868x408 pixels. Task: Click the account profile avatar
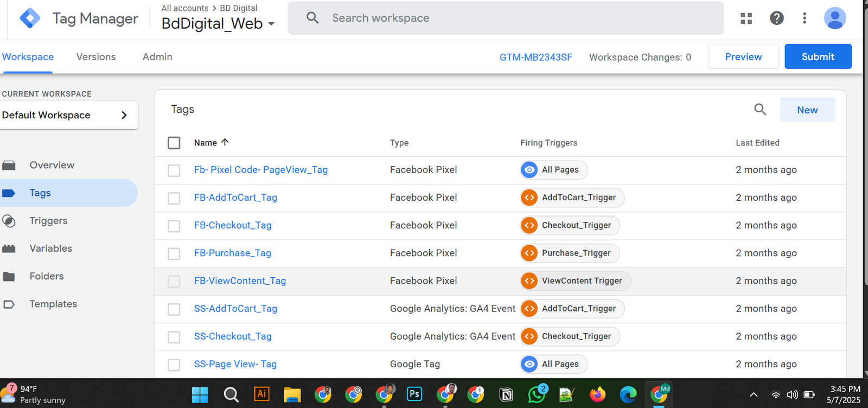834,18
